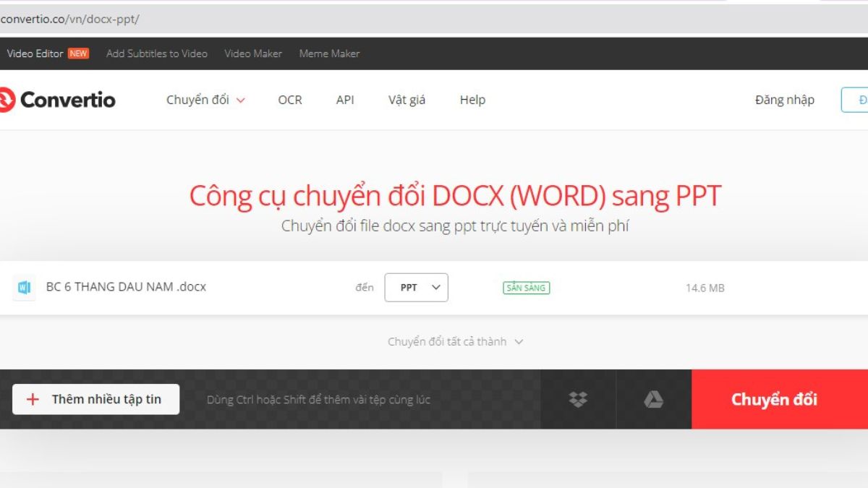Click hint text Dùng Ctrl hoặc Shift
Viewport: 868px width, 488px height.
point(319,399)
